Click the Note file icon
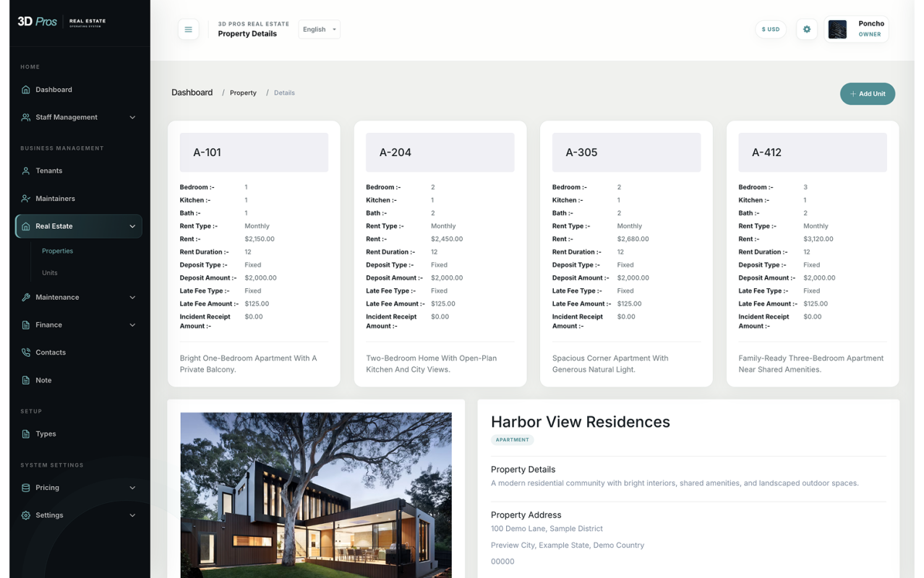 click(26, 380)
